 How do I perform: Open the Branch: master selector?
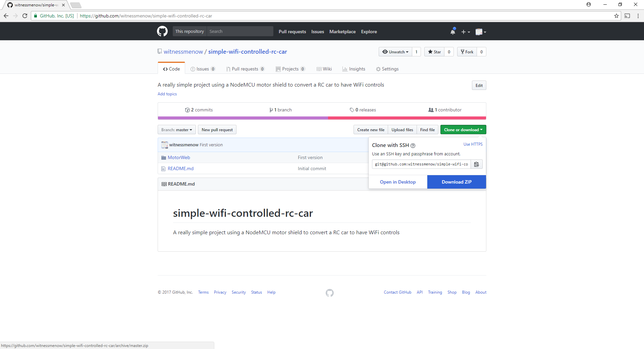point(177,130)
